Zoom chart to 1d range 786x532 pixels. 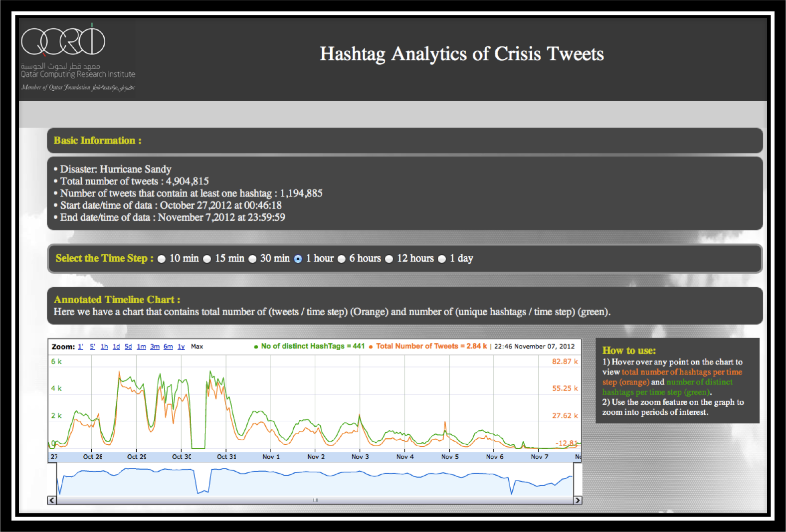point(116,347)
